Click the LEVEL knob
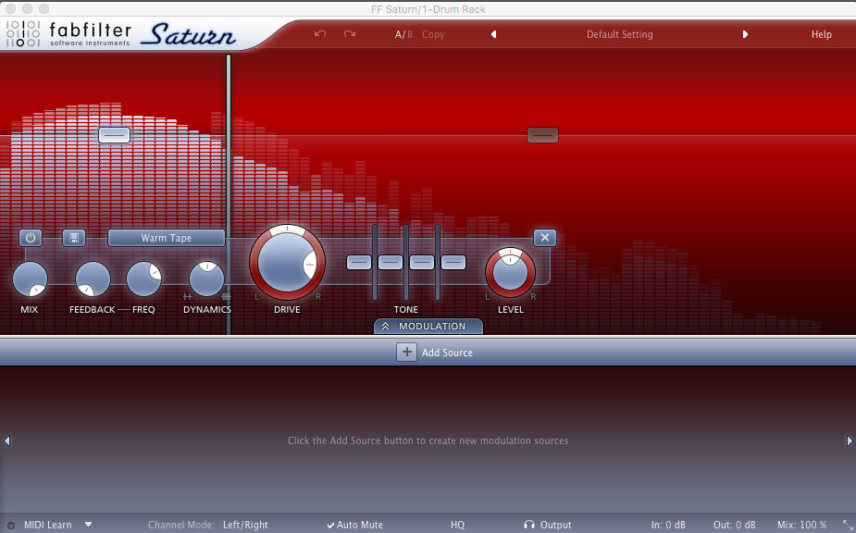The image size is (856, 533). pyautogui.click(x=510, y=273)
